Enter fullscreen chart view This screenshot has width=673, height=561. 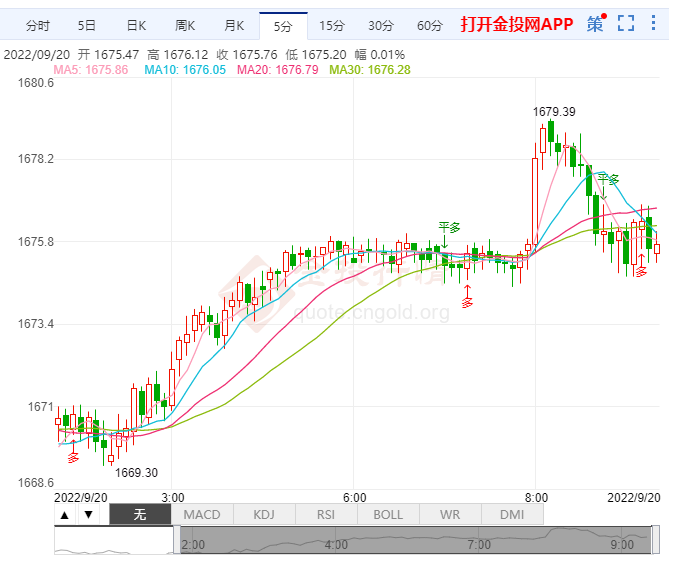(627, 24)
